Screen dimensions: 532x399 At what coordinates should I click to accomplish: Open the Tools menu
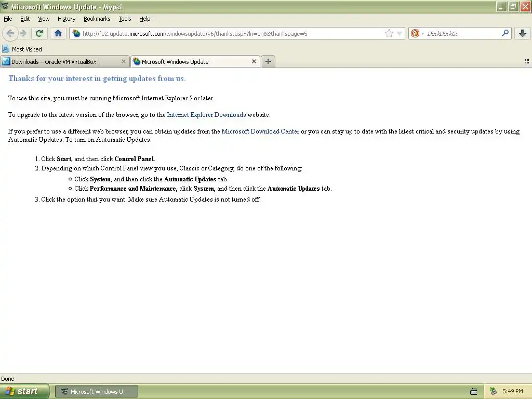(x=125, y=19)
